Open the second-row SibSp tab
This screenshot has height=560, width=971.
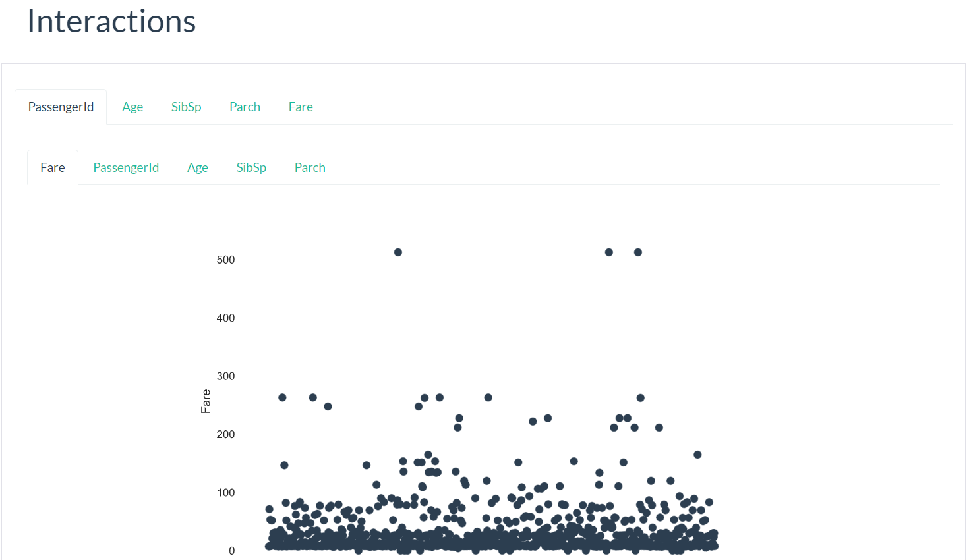point(251,167)
